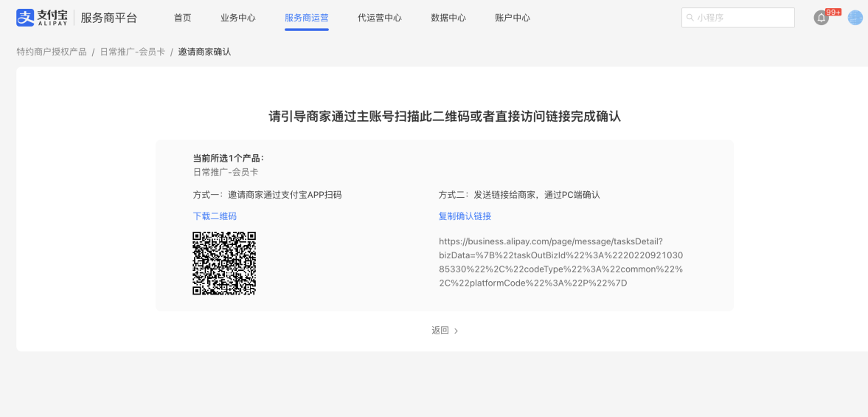Screen dimensions: 868x417
Task: Click the 99+ notification badge
Action: (x=833, y=12)
